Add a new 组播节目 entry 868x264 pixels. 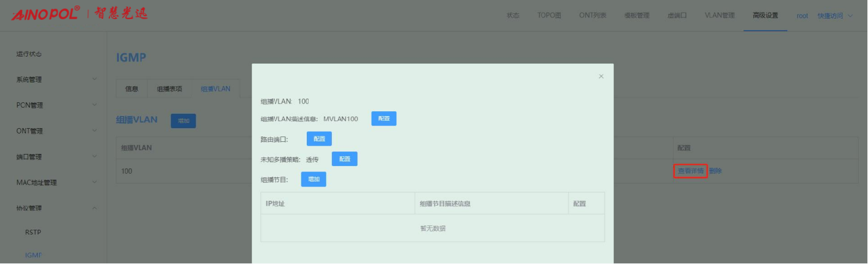coord(313,180)
